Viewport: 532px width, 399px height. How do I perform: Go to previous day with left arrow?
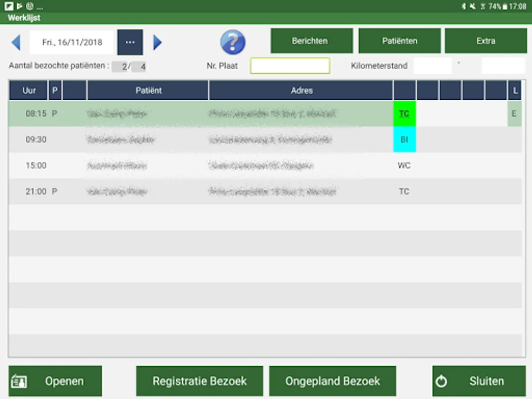(x=16, y=43)
